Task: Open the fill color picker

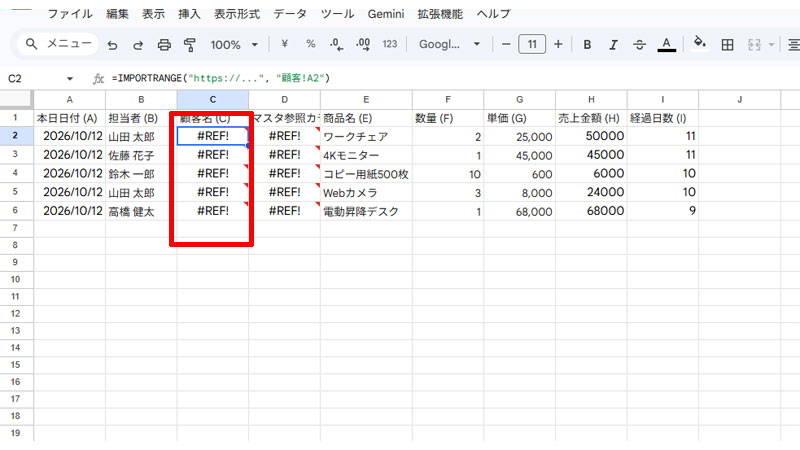Action: pos(700,44)
